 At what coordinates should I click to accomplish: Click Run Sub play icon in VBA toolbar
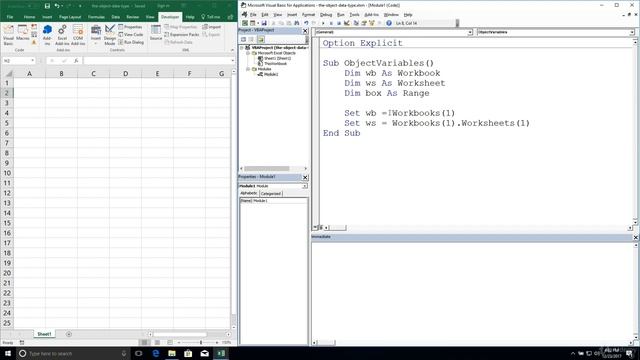[x=323, y=23]
